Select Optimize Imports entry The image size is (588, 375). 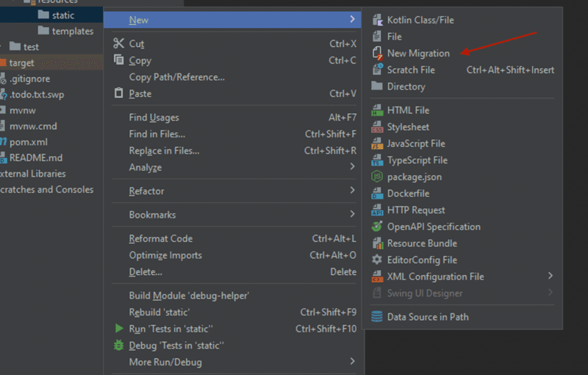pos(232,255)
